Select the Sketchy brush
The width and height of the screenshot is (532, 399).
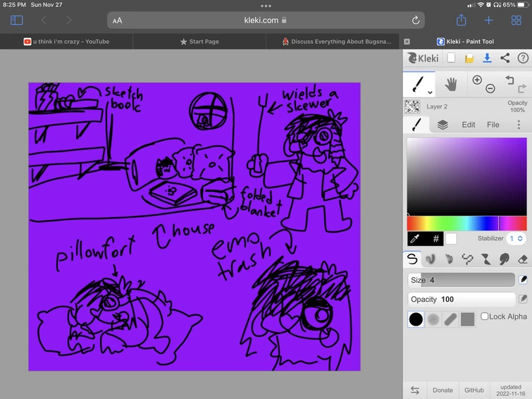click(x=449, y=259)
